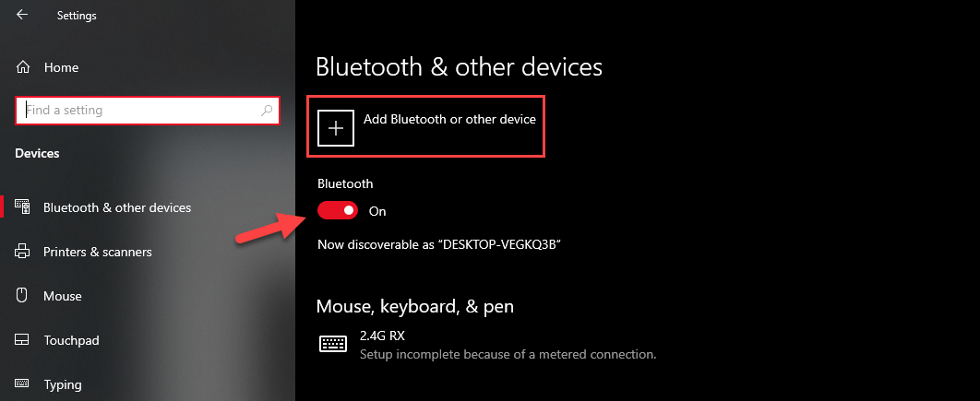
Task: Click the 2.4G RX keyboard icon
Action: point(332,344)
